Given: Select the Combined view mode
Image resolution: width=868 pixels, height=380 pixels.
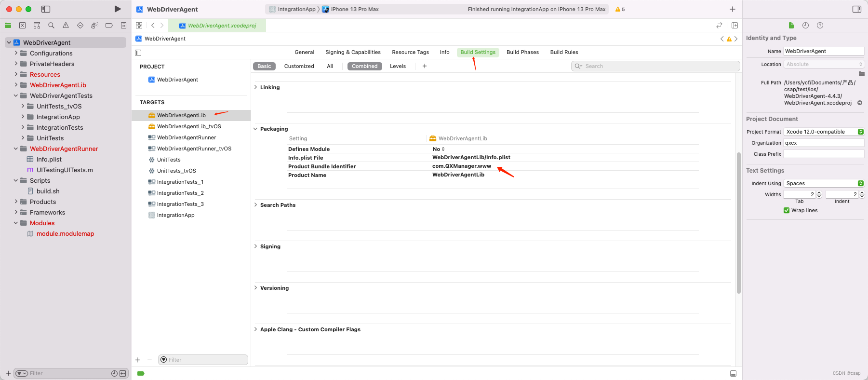Looking at the screenshot, I should pyautogui.click(x=365, y=66).
